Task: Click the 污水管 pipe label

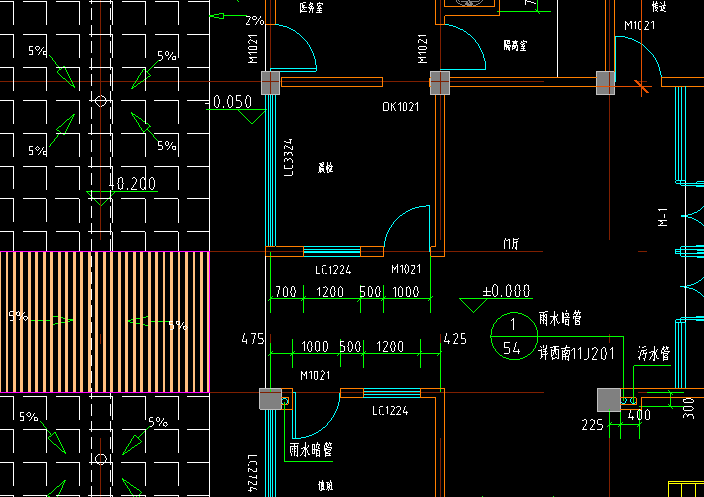Action: click(654, 354)
